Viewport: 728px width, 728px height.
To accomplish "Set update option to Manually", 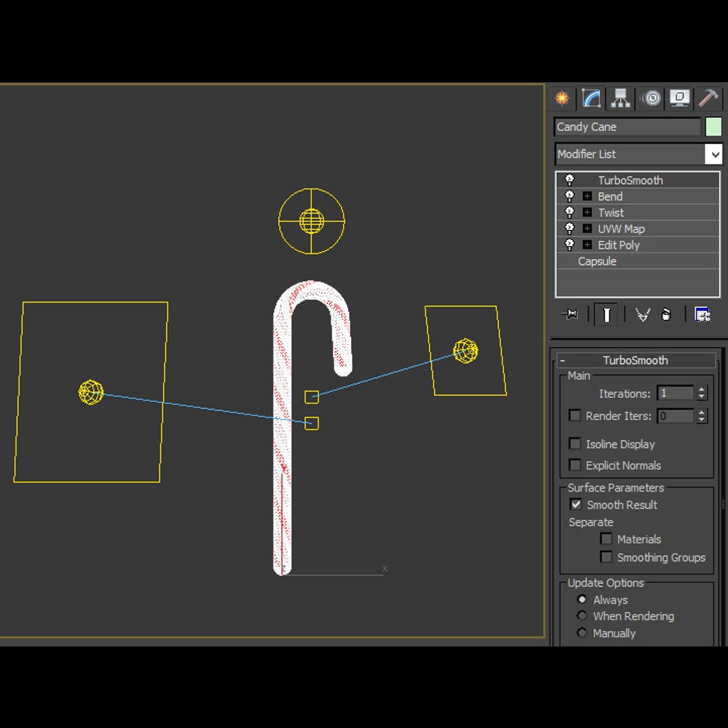I will pyautogui.click(x=582, y=632).
